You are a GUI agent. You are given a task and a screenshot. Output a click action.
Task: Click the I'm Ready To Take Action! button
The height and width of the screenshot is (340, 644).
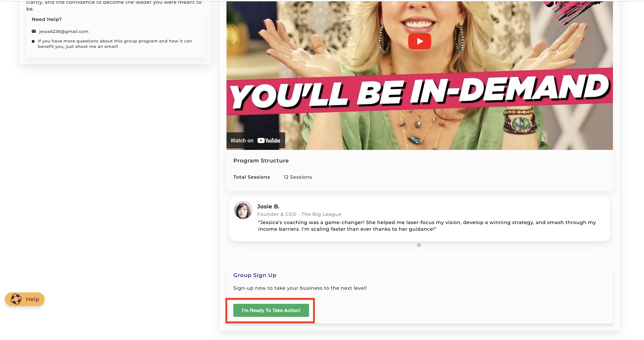pos(271,310)
